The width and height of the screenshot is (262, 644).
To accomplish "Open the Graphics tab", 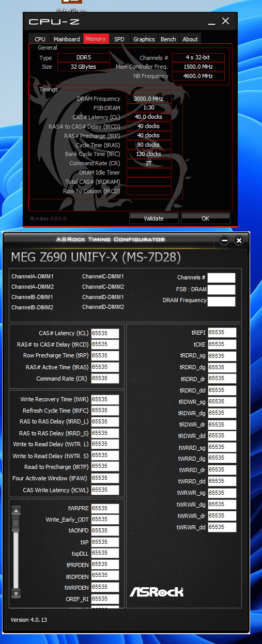I will tap(144, 39).
